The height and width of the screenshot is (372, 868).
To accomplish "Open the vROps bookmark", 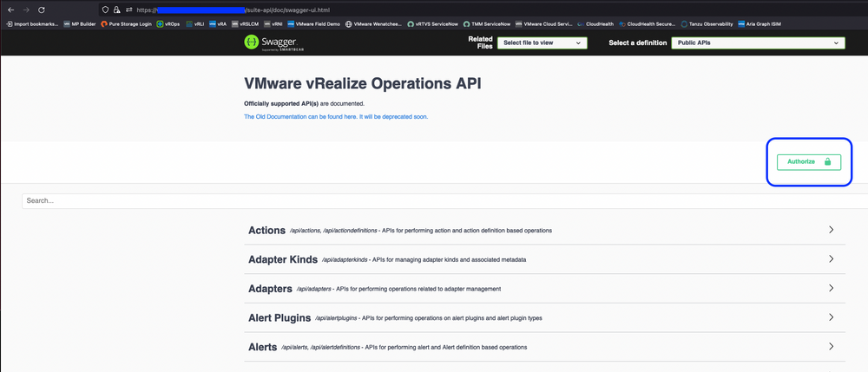I will (x=168, y=24).
